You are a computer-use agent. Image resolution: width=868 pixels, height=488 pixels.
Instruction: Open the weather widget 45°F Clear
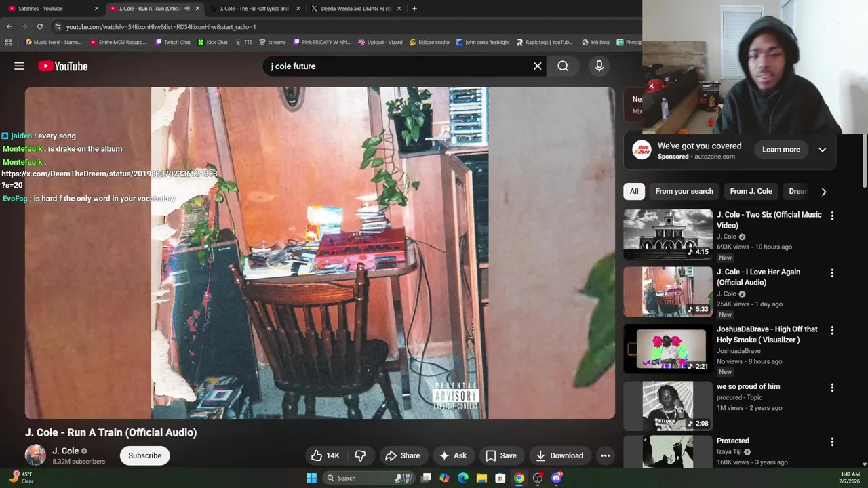tap(20, 477)
